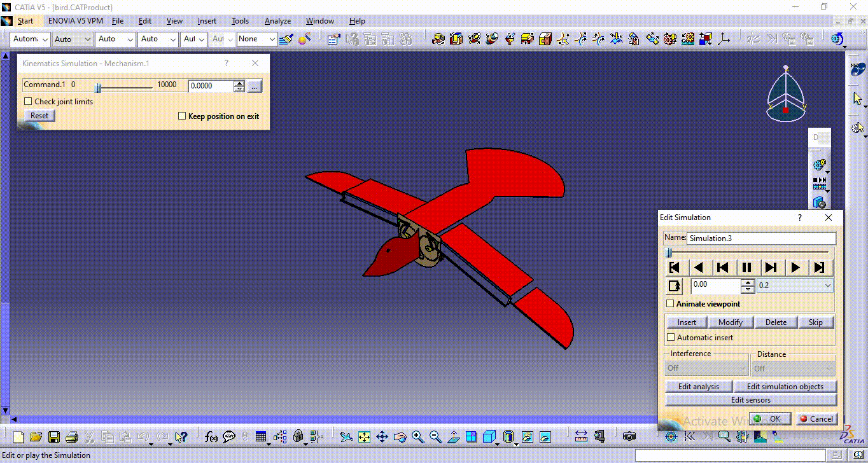Screen dimensions: 868x463
Task: Toggle Automatic insert checkbox
Action: (671, 338)
